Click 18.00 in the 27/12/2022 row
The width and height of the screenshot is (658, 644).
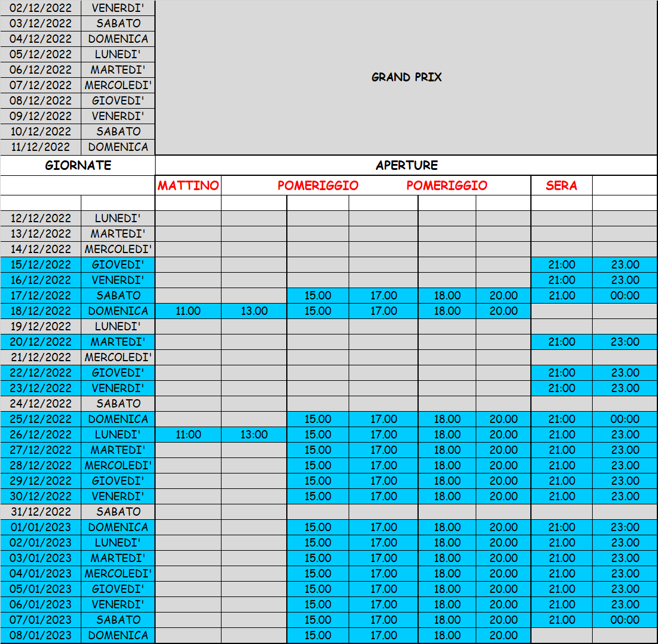(447, 450)
